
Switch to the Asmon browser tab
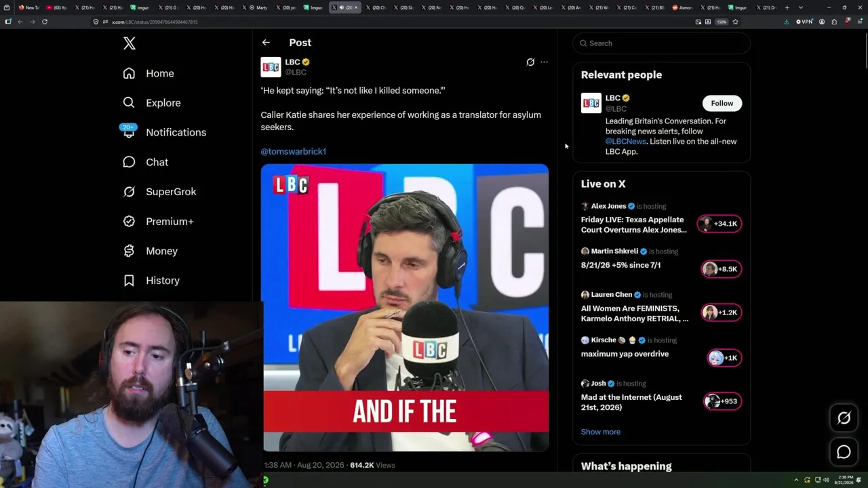(x=684, y=7)
